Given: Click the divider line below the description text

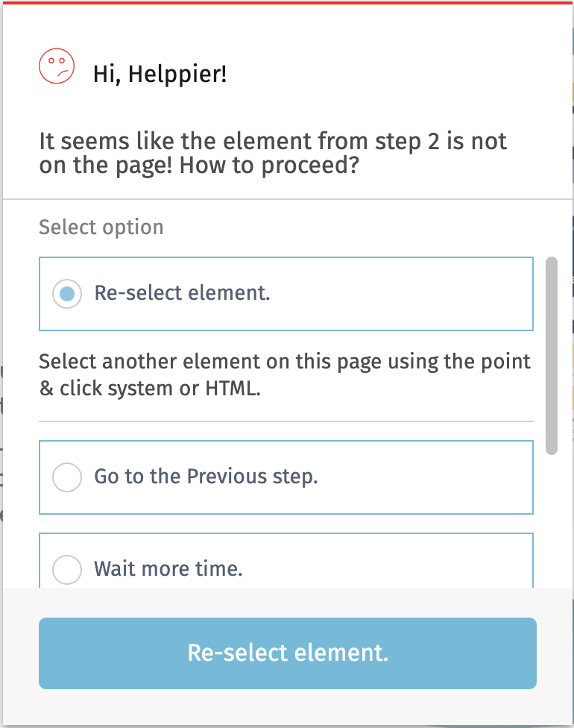Looking at the screenshot, I should point(286,421).
